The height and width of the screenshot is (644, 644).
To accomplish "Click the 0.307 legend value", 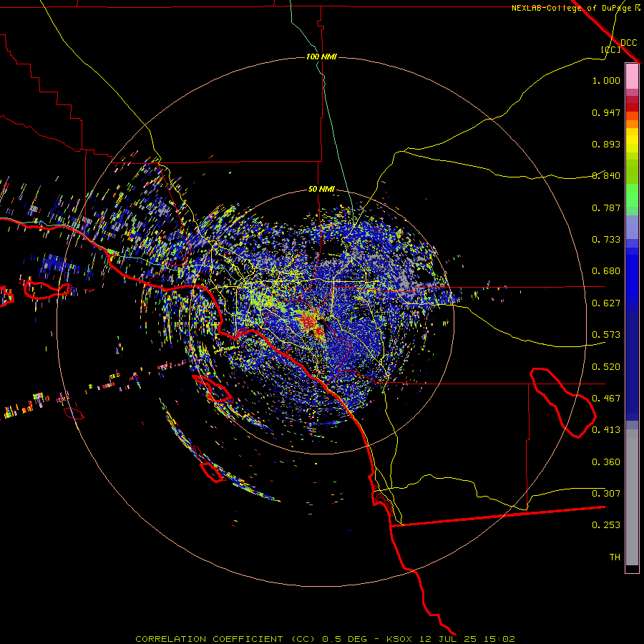I will (606, 494).
